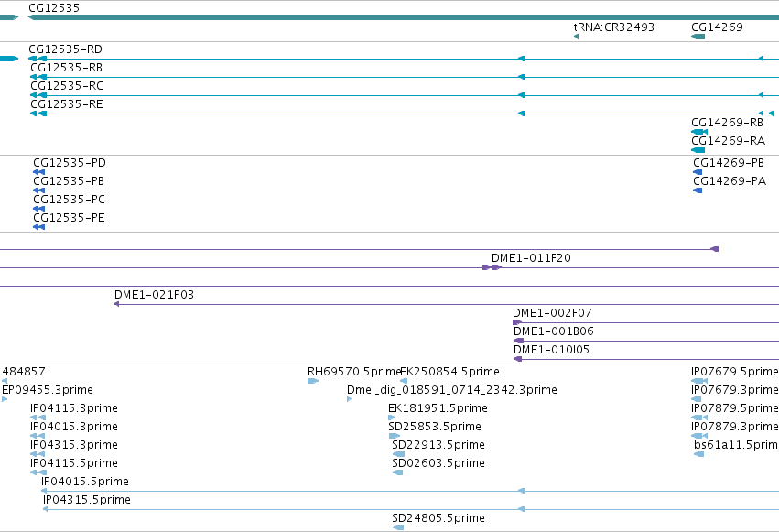Screen dimensions: 779x532
Task: Click the CG14269 gene arrow glyph
Action: [x=698, y=37]
